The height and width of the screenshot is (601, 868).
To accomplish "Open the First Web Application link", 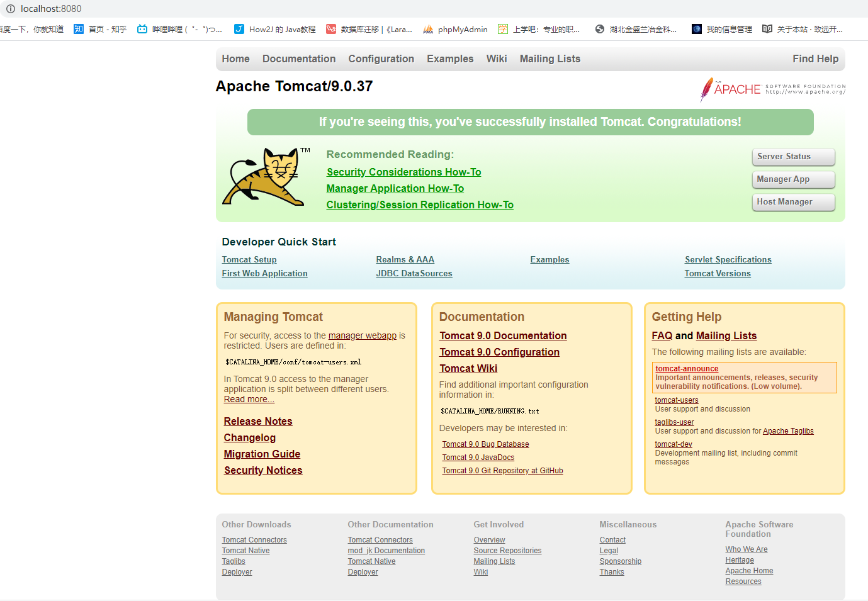I will [264, 273].
